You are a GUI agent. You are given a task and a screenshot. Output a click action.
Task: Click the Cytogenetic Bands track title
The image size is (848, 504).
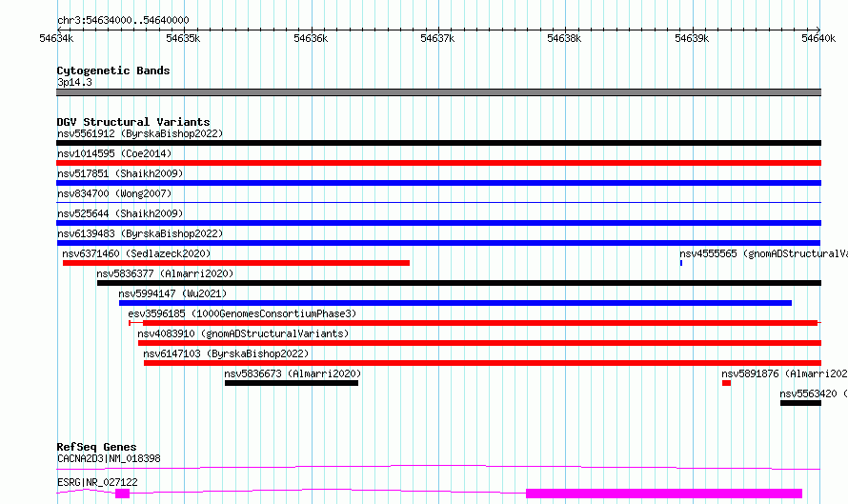tap(113, 71)
